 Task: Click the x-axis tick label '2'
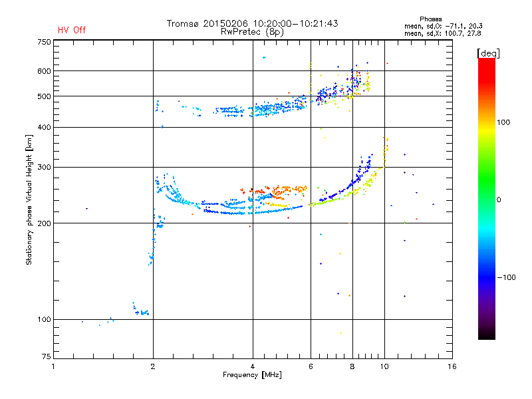point(153,366)
